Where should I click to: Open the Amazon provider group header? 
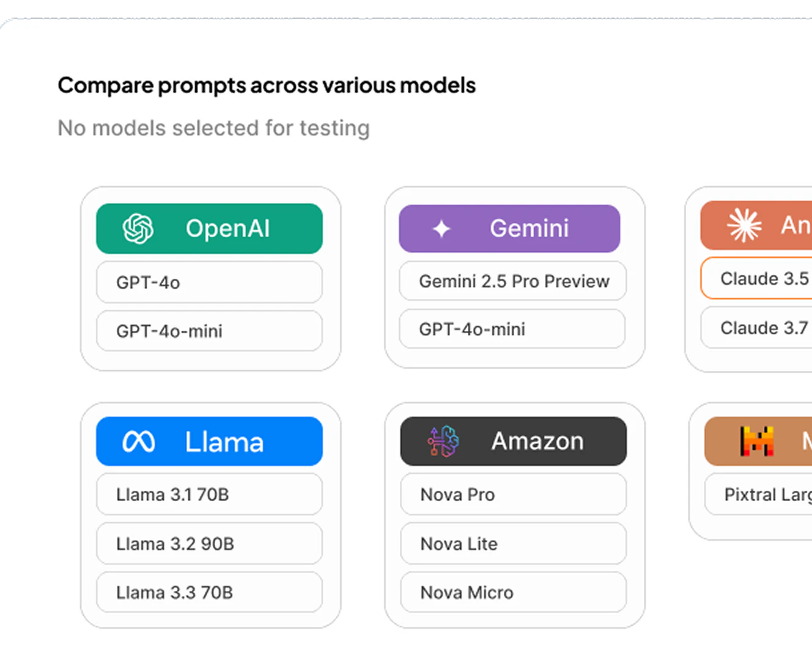click(x=513, y=441)
